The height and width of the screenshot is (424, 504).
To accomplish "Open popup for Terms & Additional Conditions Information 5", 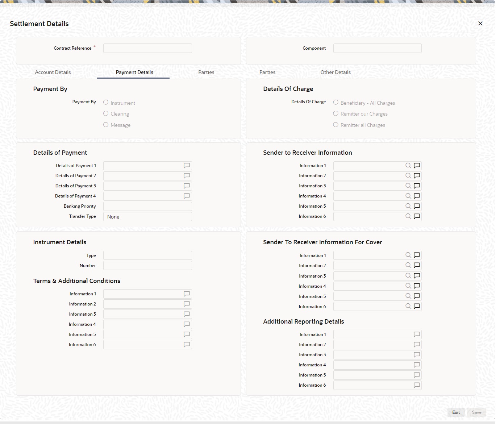I will point(187,334).
